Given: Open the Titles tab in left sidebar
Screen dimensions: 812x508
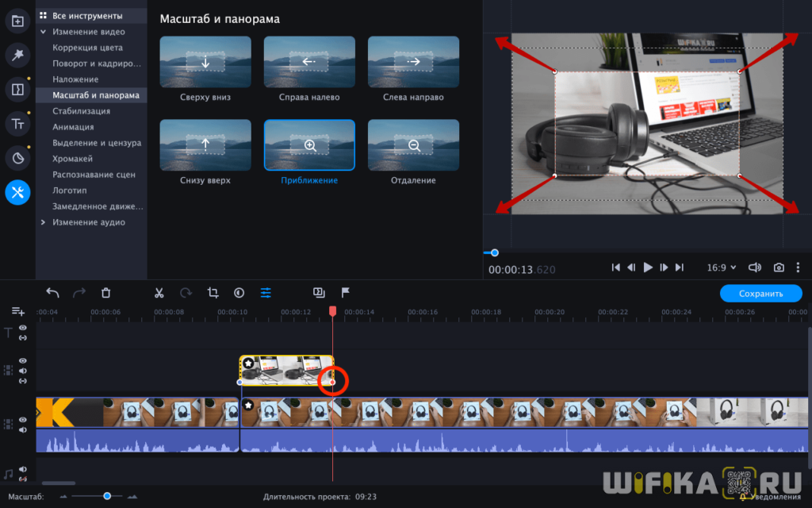Looking at the screenshot, I should [17, 123].
